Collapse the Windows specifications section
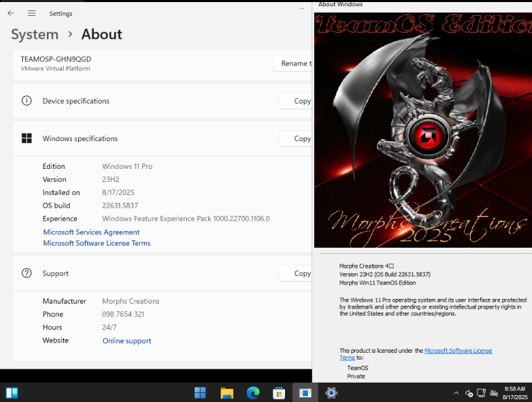 click(162, 138)
